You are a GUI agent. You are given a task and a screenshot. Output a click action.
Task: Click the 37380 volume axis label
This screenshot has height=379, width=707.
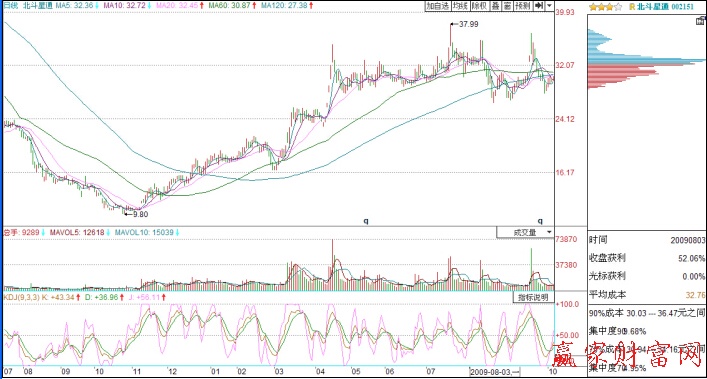[566, 265]
